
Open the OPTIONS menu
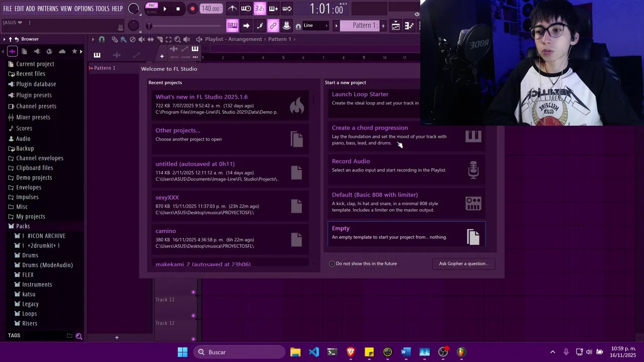(x=84, y=9)
